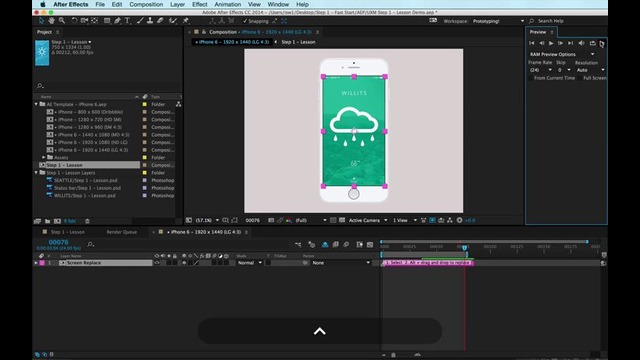Viewport: 640px width, 360px height.
Task: Click the current time indicator playhead
Action: [464, 248]
